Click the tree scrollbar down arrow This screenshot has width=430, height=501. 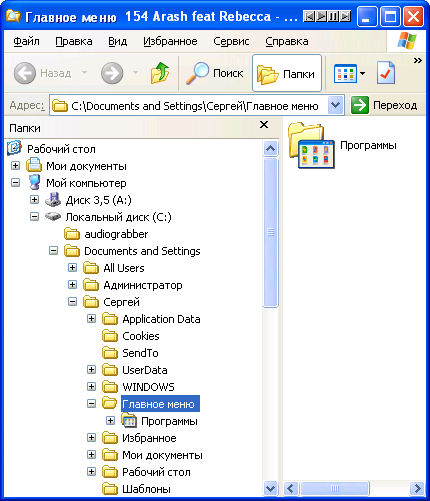click(x=270, y=489)
